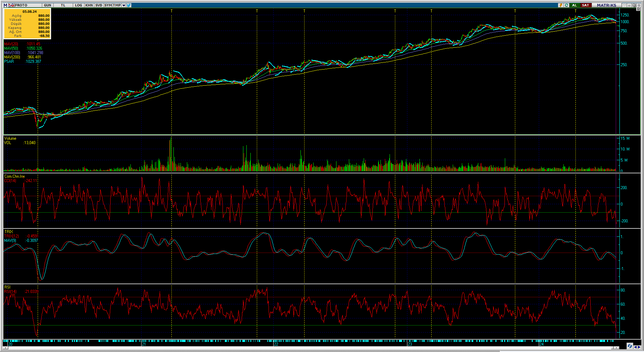Click the 05.08.24 date in info box
Image resolution: width=644 pixels, height=352 pixels.
[x=30, y=11]
